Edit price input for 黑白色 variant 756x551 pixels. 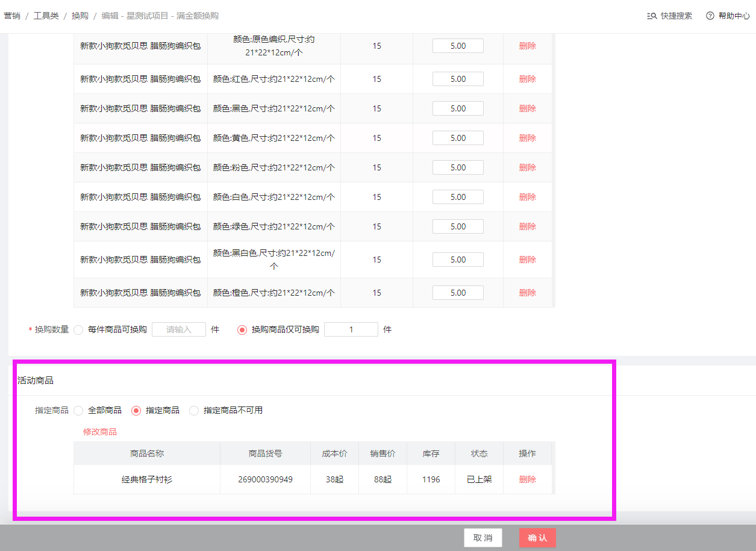click(458, 260)
